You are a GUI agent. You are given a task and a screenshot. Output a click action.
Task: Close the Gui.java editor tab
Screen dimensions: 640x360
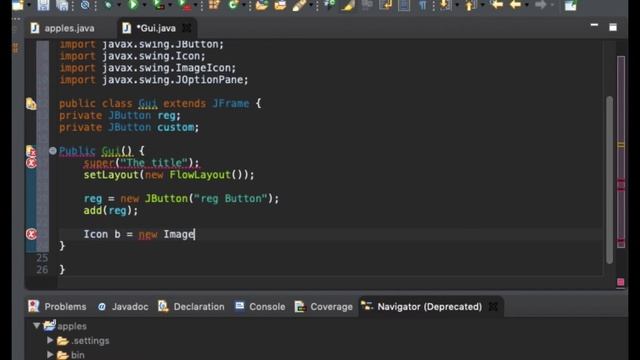[187, 28]
